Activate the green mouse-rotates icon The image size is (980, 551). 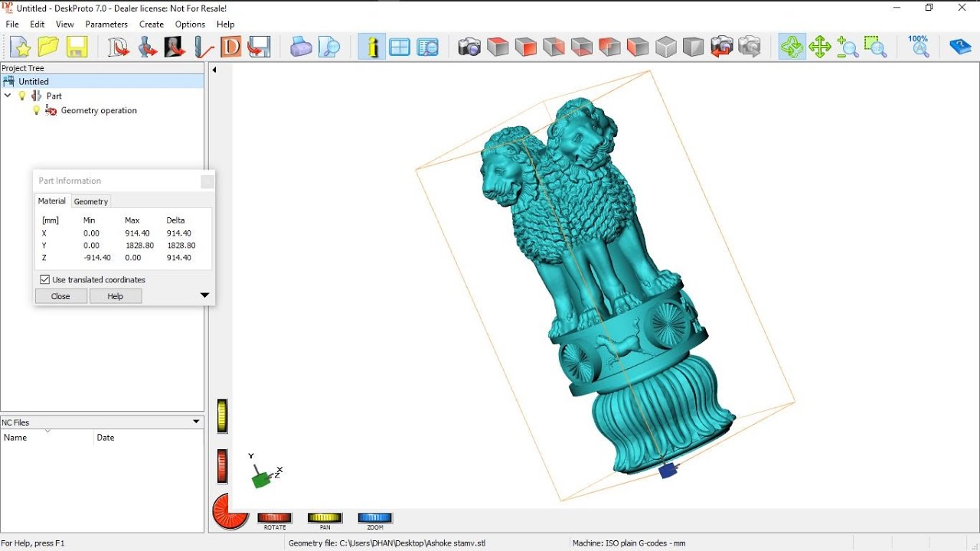tap(792, 47)
